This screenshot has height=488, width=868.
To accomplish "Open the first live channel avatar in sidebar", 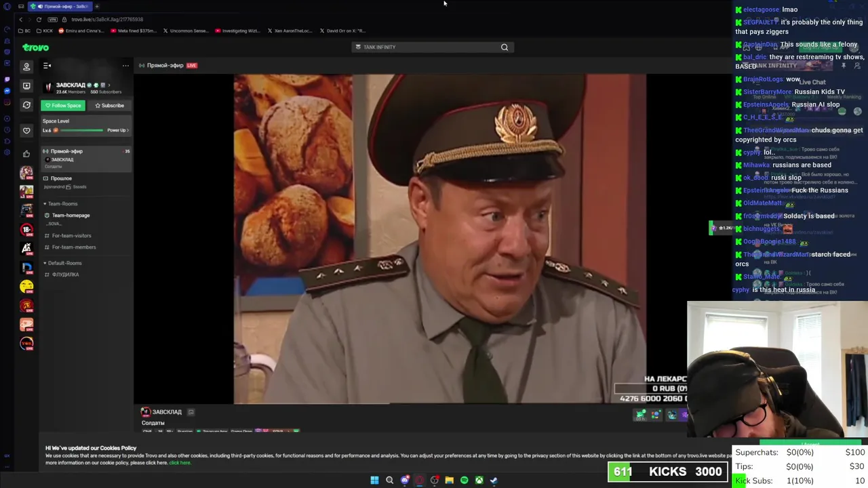I will pyautogui.click(x=26, y=174).
